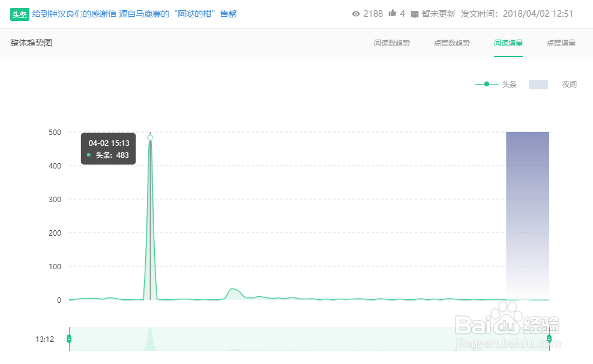The image size is (593, 364).
Task: Click the green 头条 badge
Action: [20, 14]
